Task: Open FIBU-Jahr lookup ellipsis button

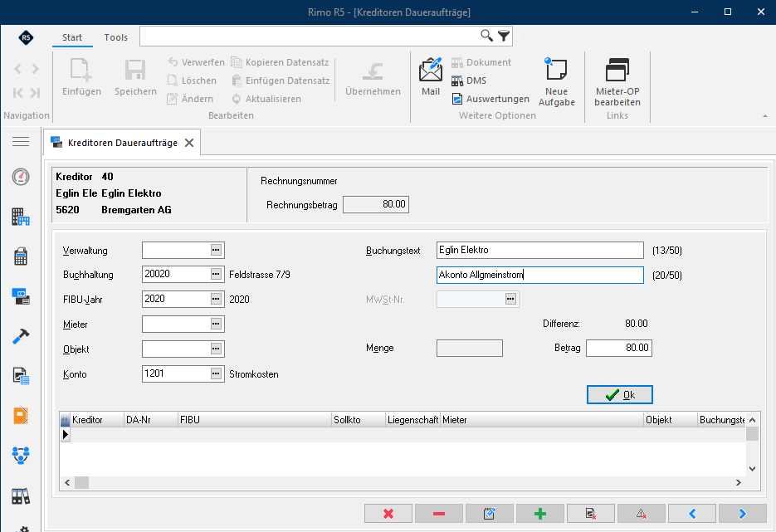Action: 217,299
